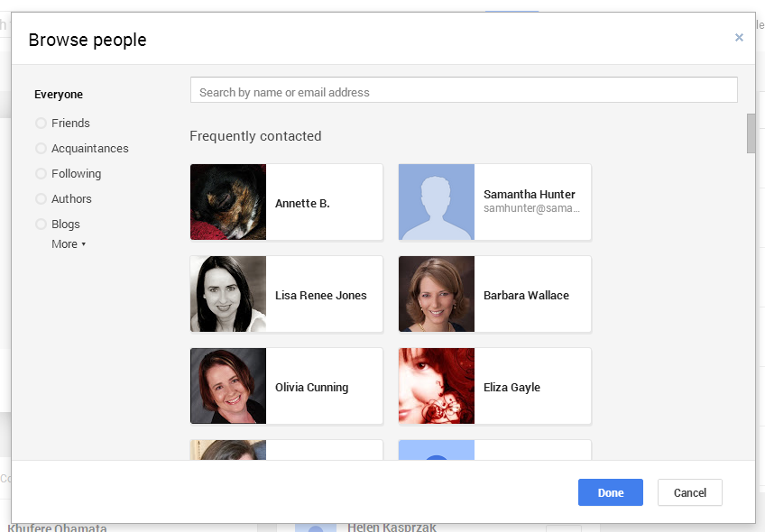Click Annette B.'s profile photo
Screen dimensions: 765x532
pyautogui.click(x=228, y=202)
